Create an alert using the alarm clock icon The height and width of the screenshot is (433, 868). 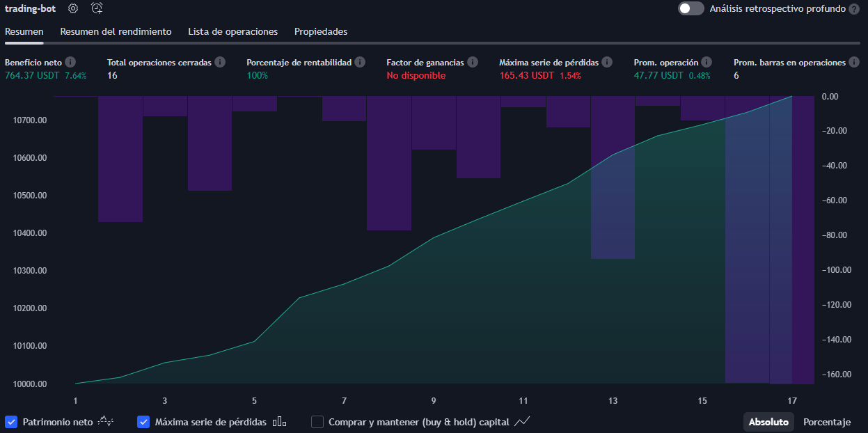(x=97, y=8)
